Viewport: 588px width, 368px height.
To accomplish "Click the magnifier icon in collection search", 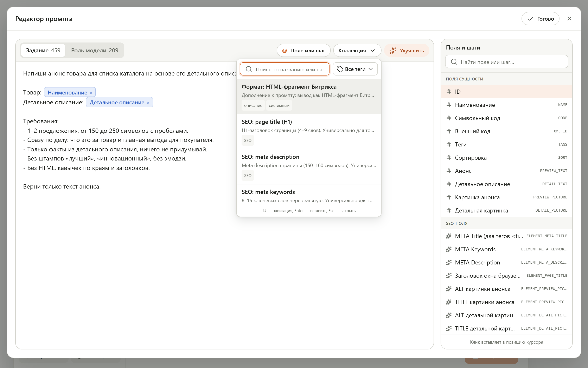I will click(x=248, y=69).
